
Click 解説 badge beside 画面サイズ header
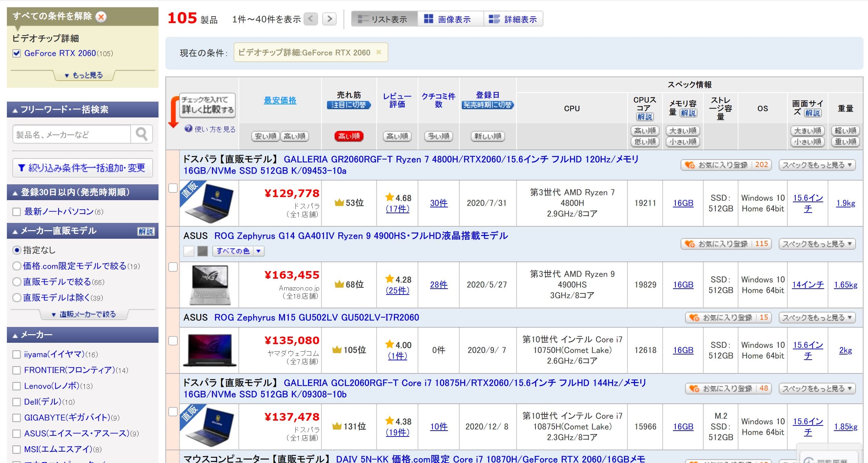813,113
